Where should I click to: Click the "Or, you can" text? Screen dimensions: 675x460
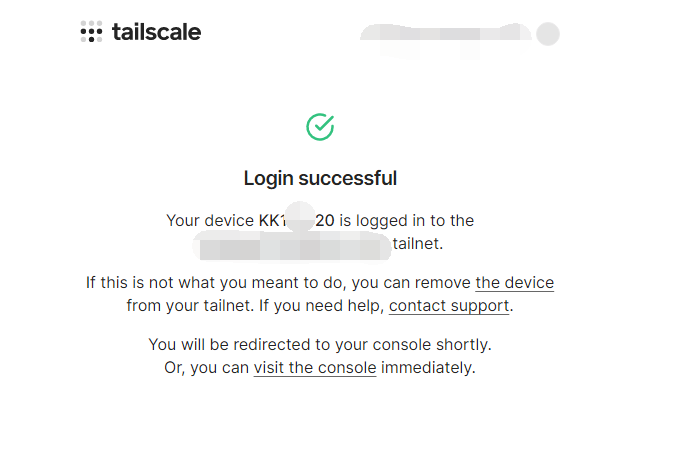coord(207,368)
